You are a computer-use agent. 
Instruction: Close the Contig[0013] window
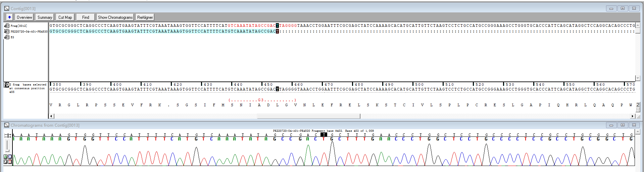[x=634, y=8]
